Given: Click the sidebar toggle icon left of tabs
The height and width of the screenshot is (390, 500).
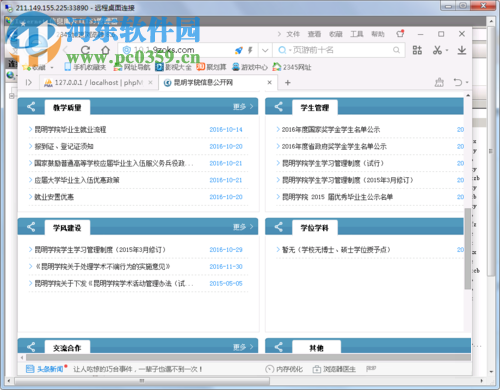Looking at the screenshot, I should tap(29, 82).
